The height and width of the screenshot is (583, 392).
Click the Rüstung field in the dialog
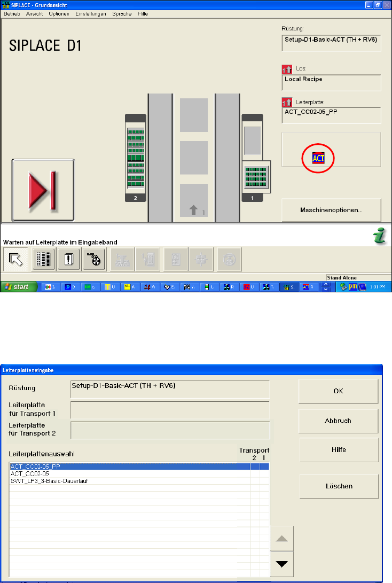point(170,390)
